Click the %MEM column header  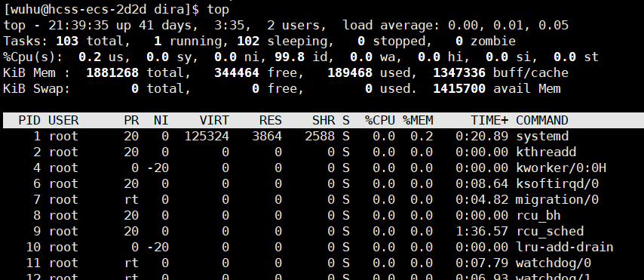coord(418,120)
